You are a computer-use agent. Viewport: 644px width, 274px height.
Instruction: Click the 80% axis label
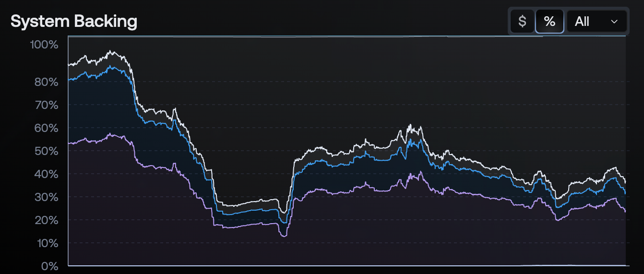47,82
